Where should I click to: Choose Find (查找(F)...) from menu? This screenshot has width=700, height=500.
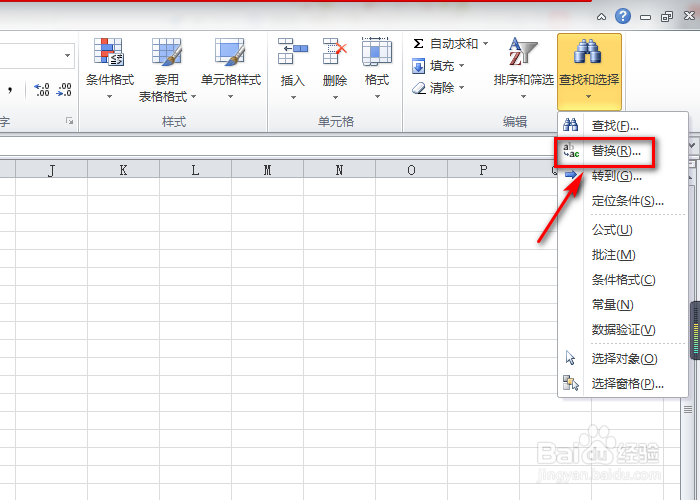[x=623, y=126]
